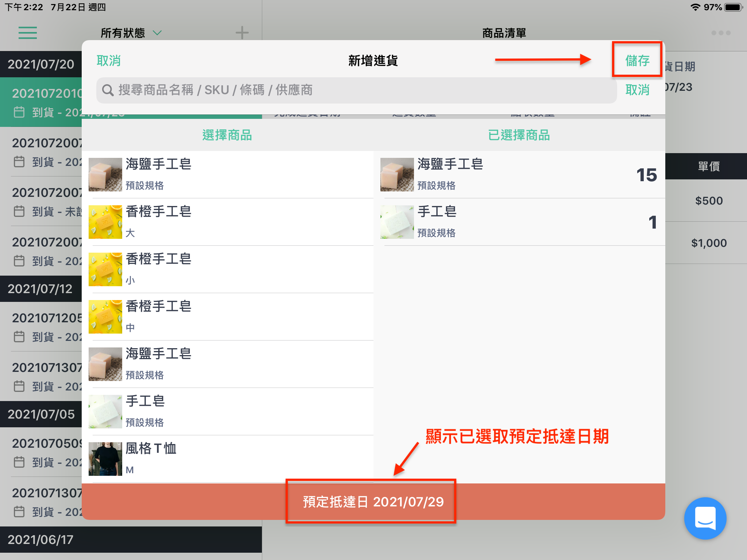Open the hamburger menu icon

28,33
